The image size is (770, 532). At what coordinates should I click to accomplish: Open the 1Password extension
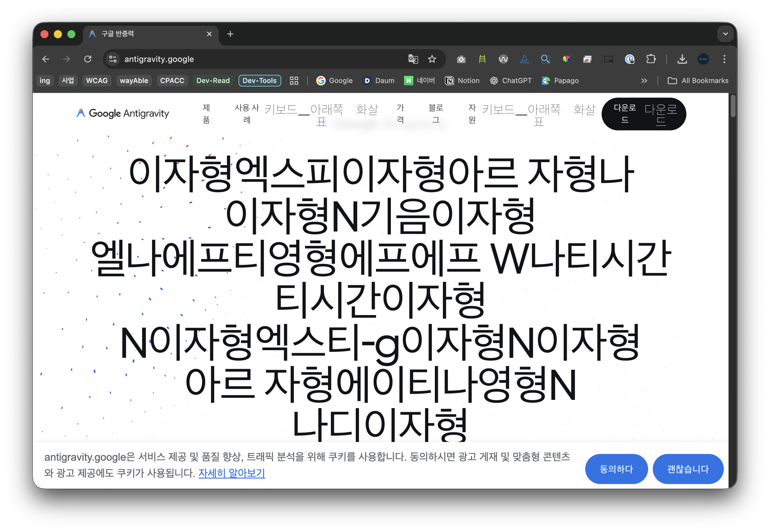point(629,59)
